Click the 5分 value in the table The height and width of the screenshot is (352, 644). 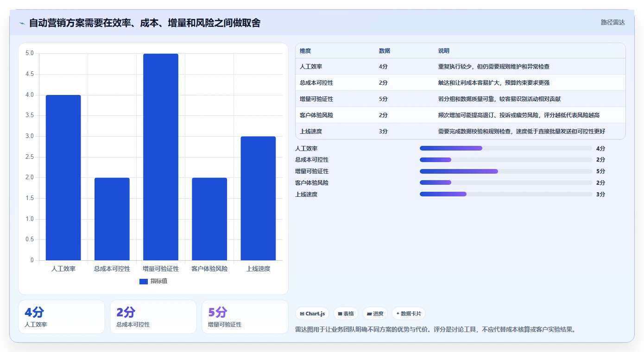click(x=383, y=99)
